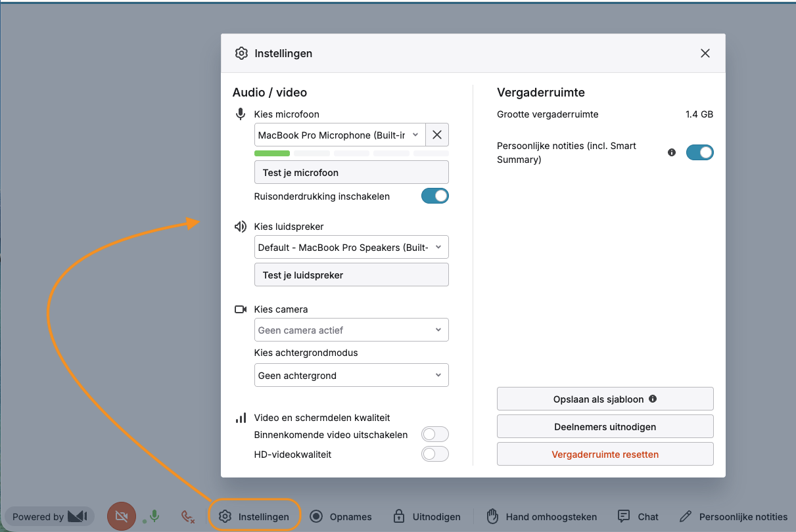Click the microphone level indicator bar
Image resolution: width=796 pixels, height=532 pixels.
(x=351, y=153)
